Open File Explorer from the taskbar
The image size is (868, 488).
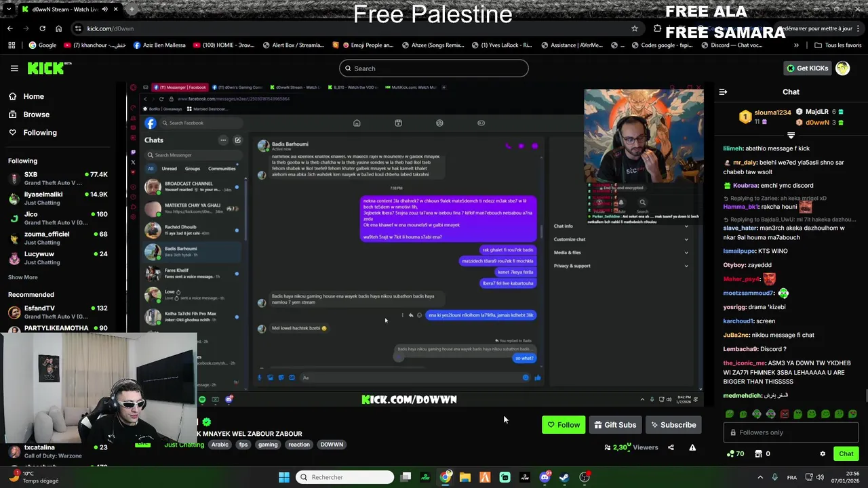[x=465, y=477]
